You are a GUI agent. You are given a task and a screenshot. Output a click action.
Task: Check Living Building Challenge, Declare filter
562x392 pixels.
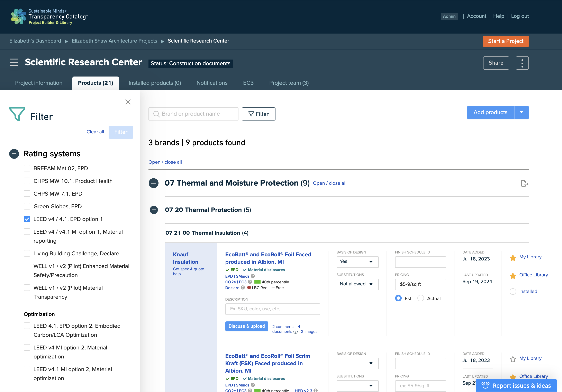tap(27, 253)
